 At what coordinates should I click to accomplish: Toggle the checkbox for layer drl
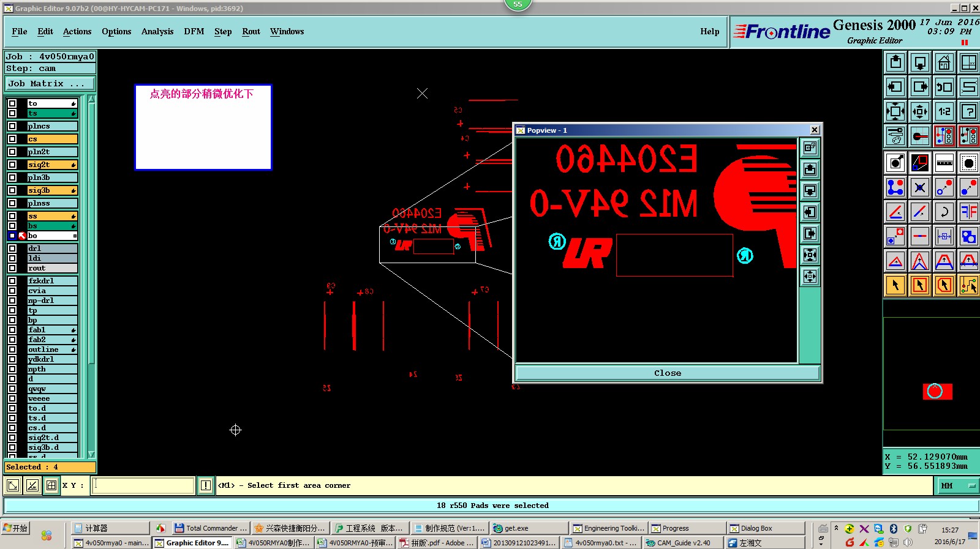point(12,248)
